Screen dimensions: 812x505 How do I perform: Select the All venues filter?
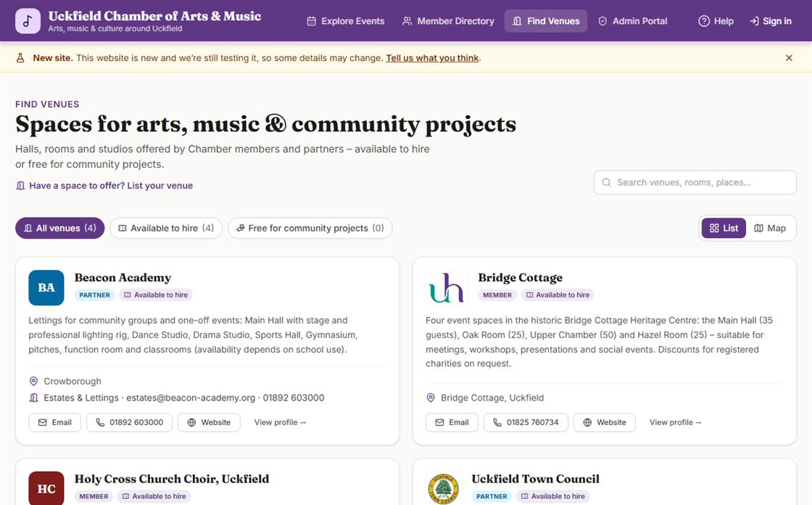60,228
